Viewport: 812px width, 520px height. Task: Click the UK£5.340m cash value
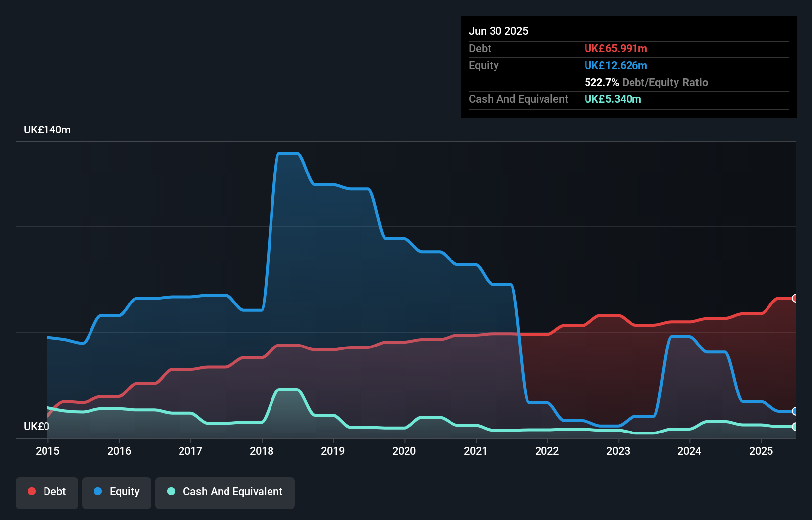613,99
